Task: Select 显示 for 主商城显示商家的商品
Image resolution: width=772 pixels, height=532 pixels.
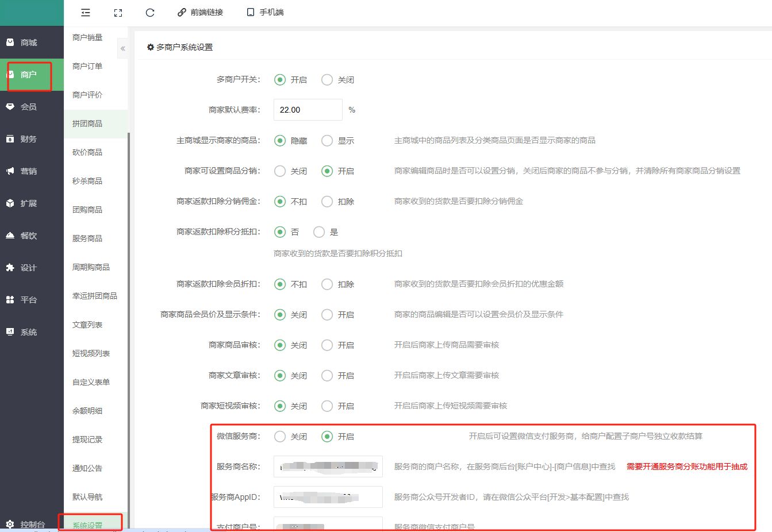Action: 327,141
